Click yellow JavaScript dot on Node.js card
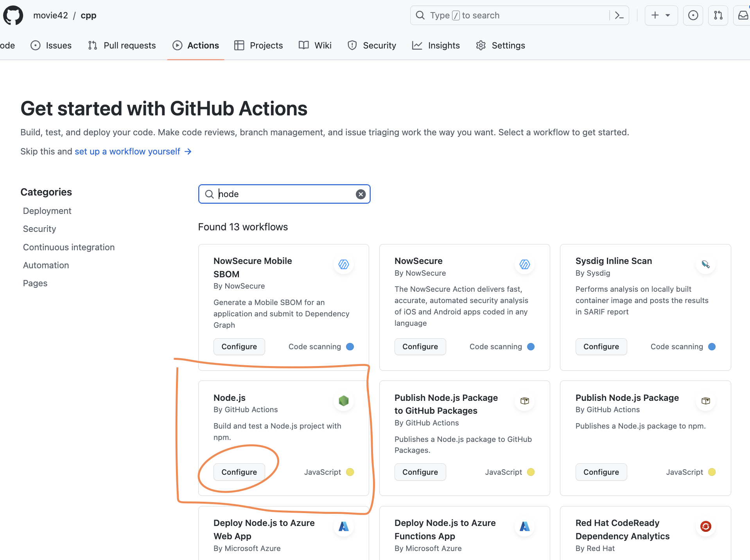The height and width of the screenshot is (560, 750). pyautogui.click(x=350, y=472)
